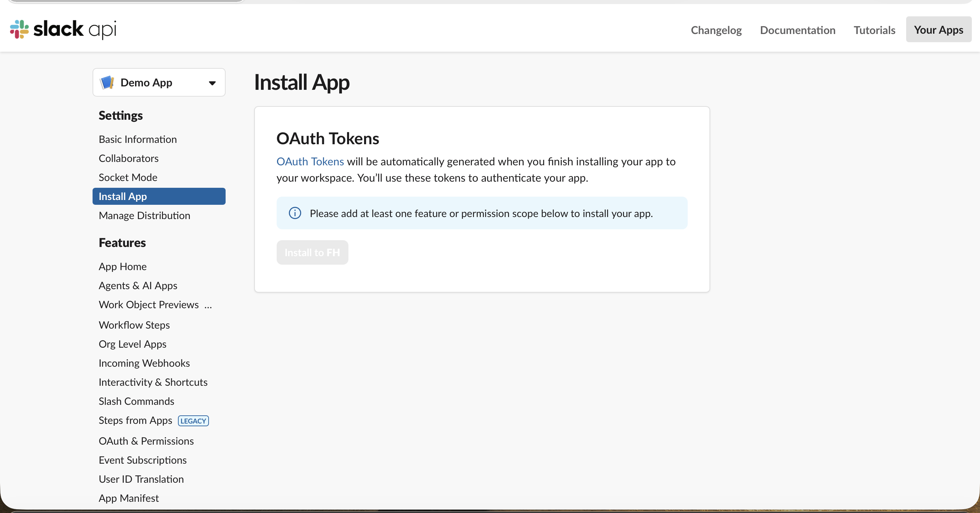
Task: Open Slash Commands
Action: coord(136,401)
